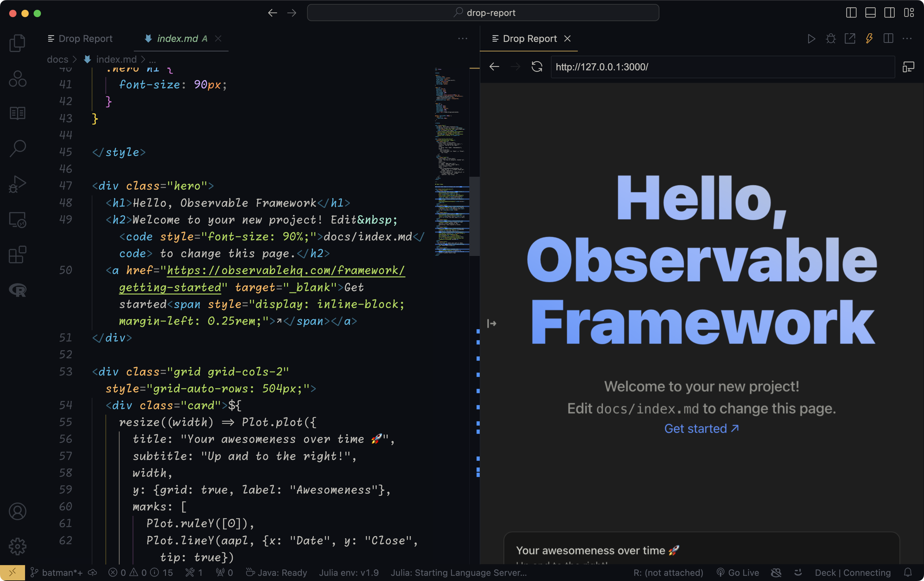Go forward in editor navigation history

coord(291,13)
